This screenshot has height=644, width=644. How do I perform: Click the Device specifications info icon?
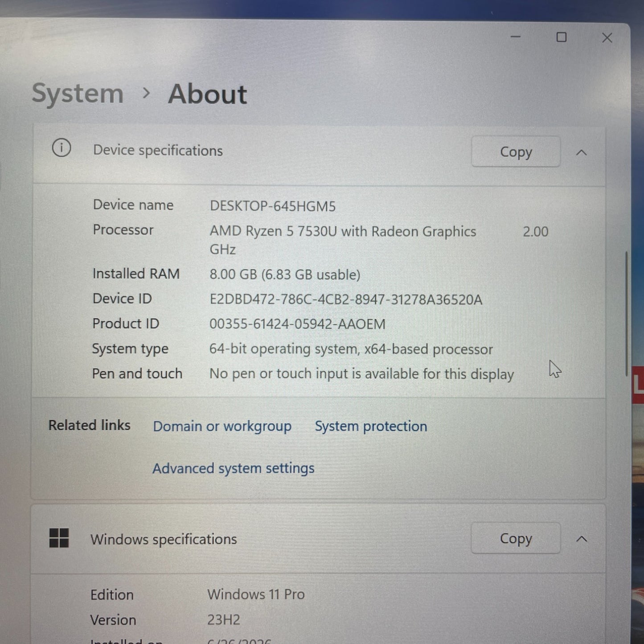pyautogui.click(x=62, y=148)
